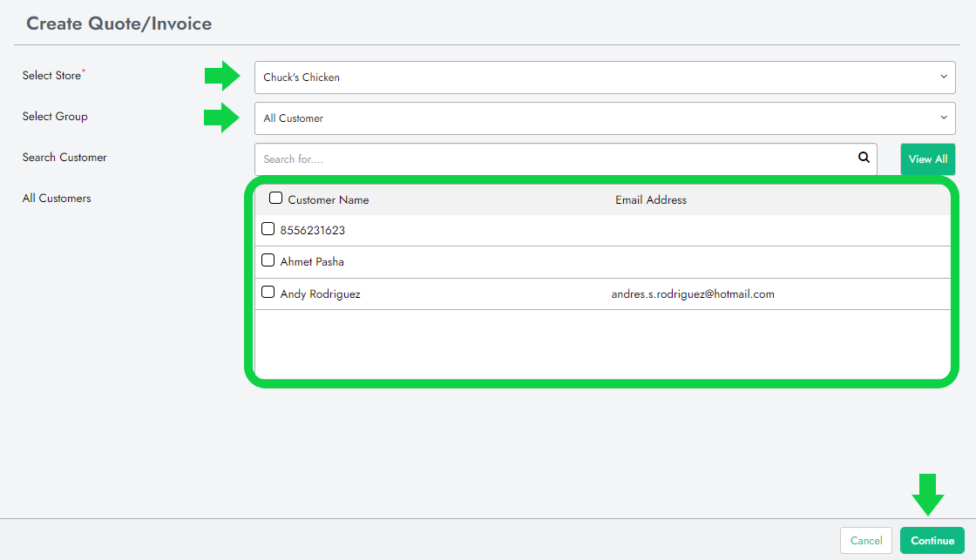Focus the Search Customer input field

[x=558, y=159]
